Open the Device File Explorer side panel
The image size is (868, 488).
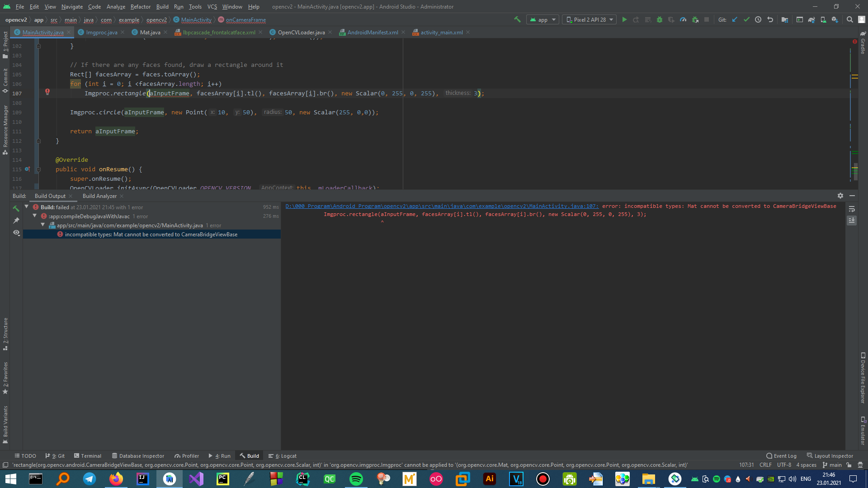pyautogui.click(x=863, y=379)
